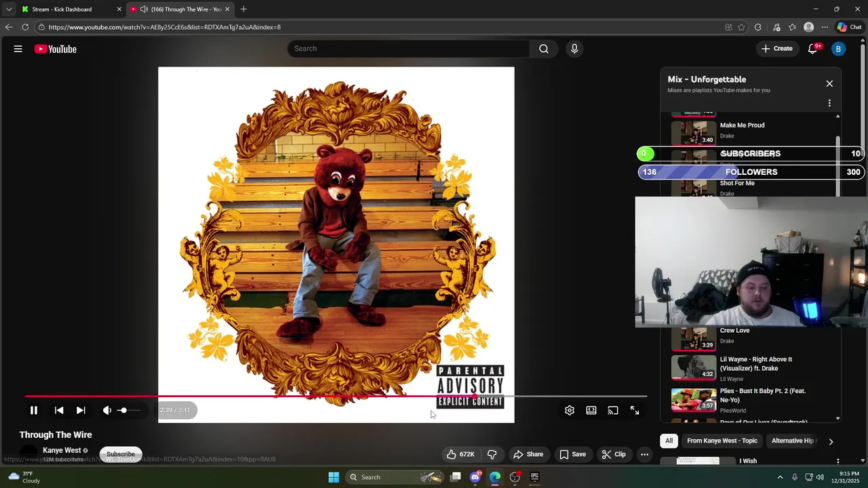
Task: Mute the Through The Wire tab audio
Action: coord(144,9)
